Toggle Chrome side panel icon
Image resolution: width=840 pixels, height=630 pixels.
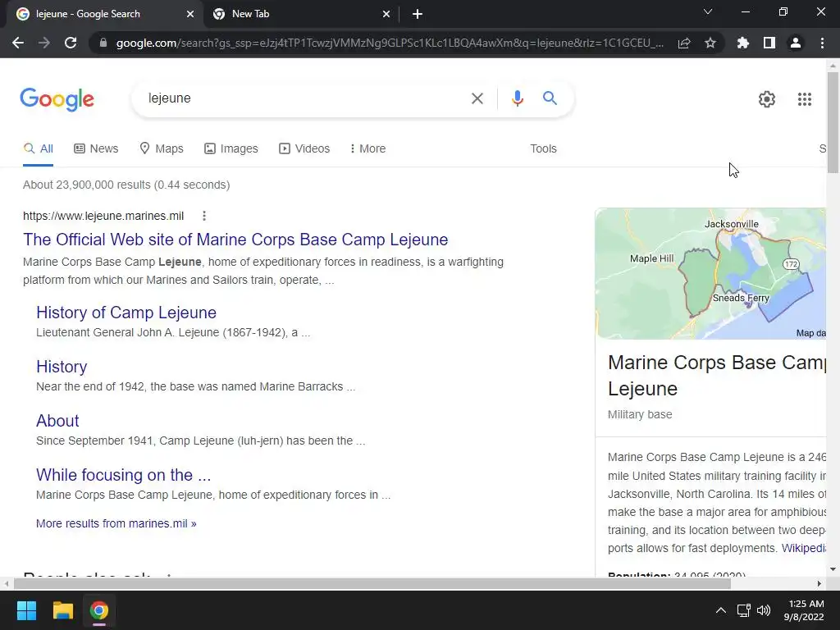(769, 43)
